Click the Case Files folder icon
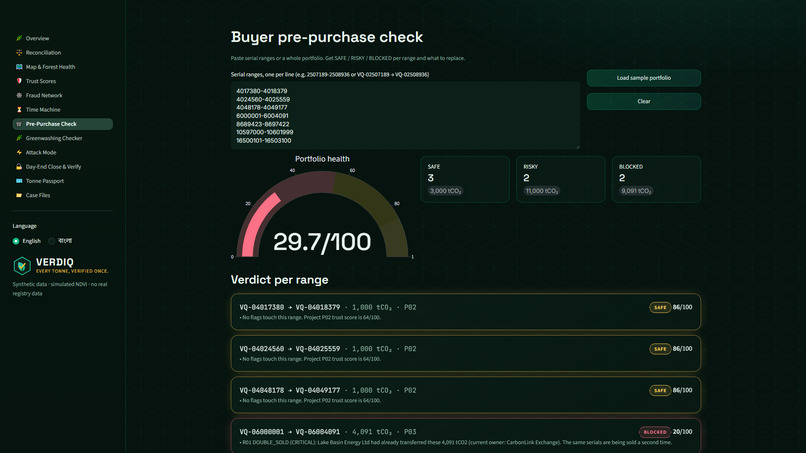The height and width of the screenshot is (453, 806). point(19,195)
